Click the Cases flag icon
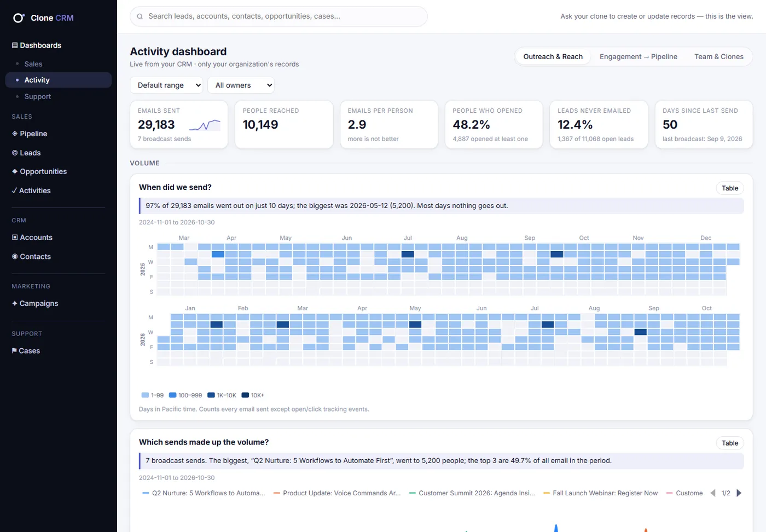Screen dimensions: 766x532 coord(14,351)
